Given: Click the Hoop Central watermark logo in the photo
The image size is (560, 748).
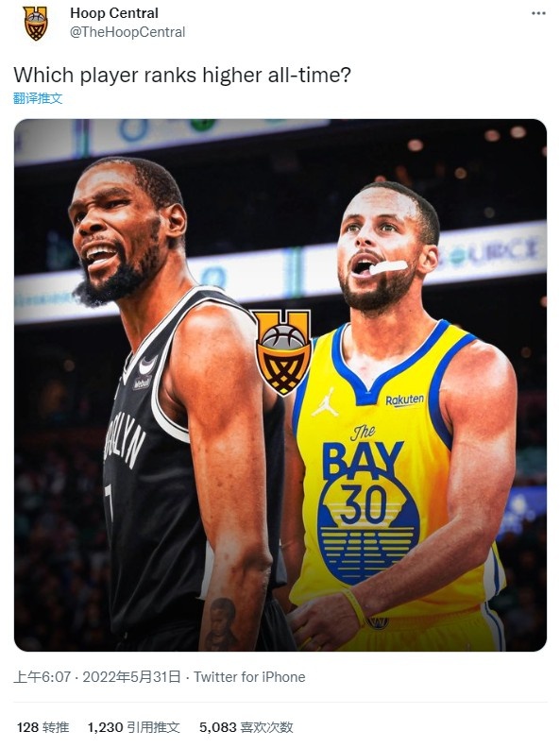Looking at the screenshot, I should [282, 352].
